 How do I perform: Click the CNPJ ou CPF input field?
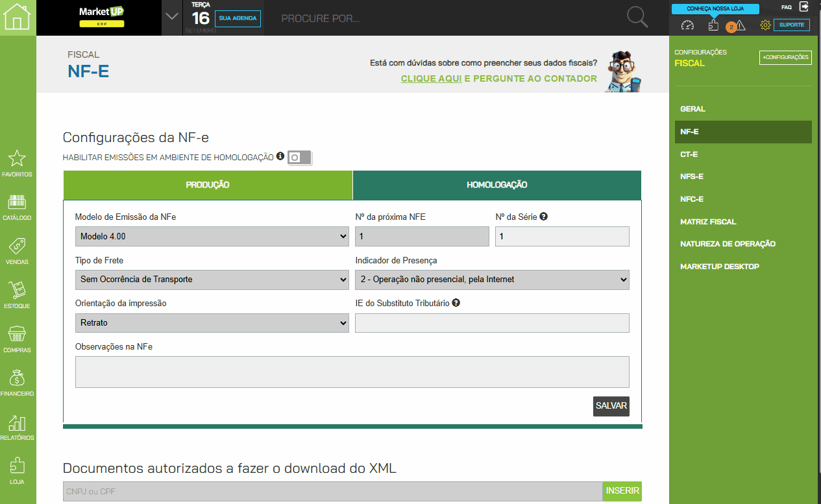333,491
